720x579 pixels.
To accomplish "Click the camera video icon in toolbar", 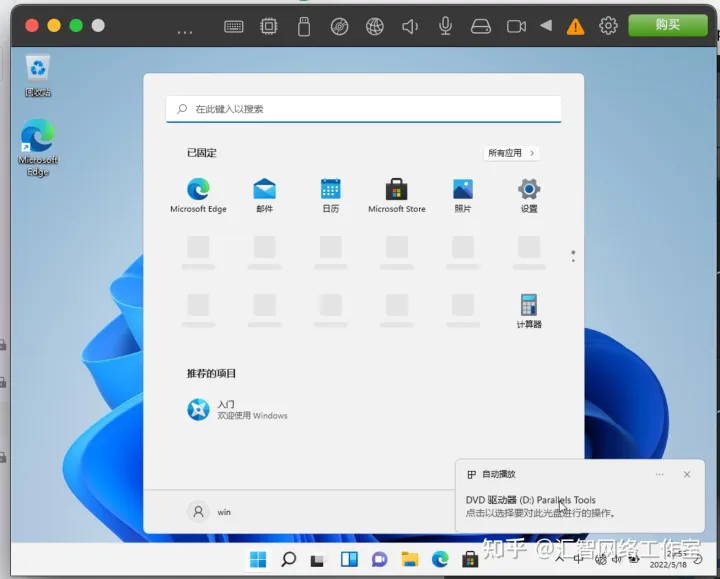I will 516,26.
